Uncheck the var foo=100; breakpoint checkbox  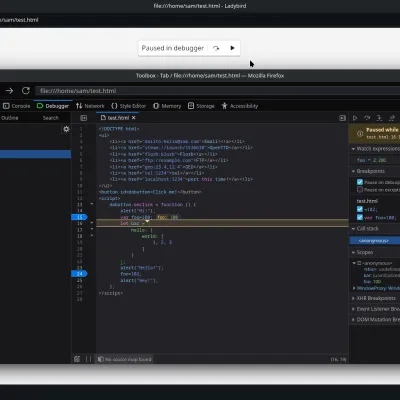(x=360, y=217)
